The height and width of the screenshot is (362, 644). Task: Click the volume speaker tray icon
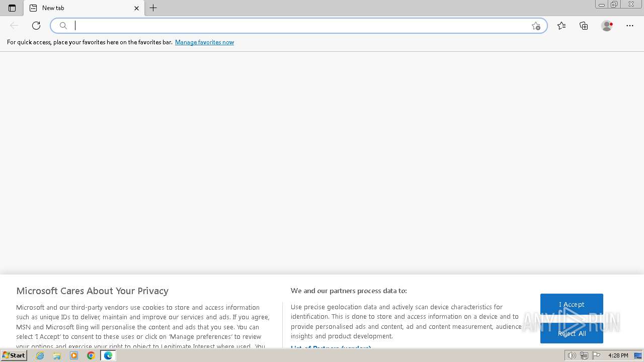tap(572, 355)
